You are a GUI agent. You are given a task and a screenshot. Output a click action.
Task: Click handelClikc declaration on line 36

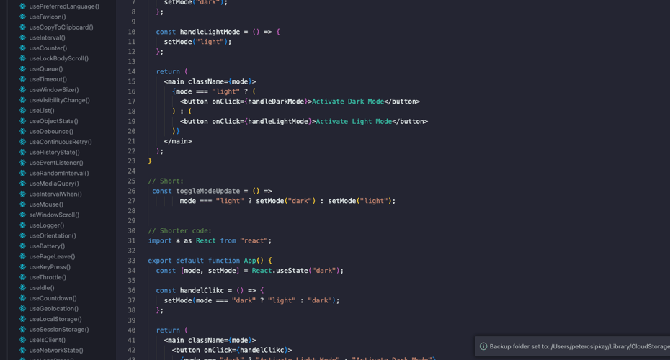pyautogui.click(x=202, y=290)
